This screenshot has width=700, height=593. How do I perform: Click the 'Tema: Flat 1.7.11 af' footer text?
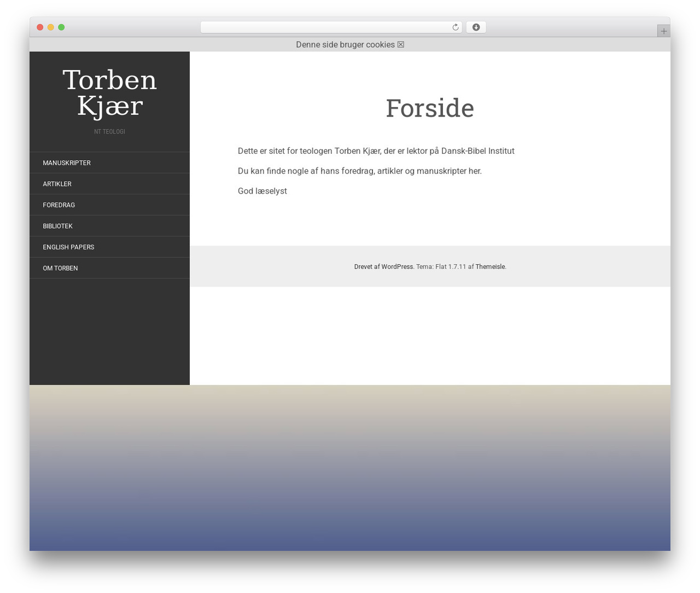click(445, 267)
